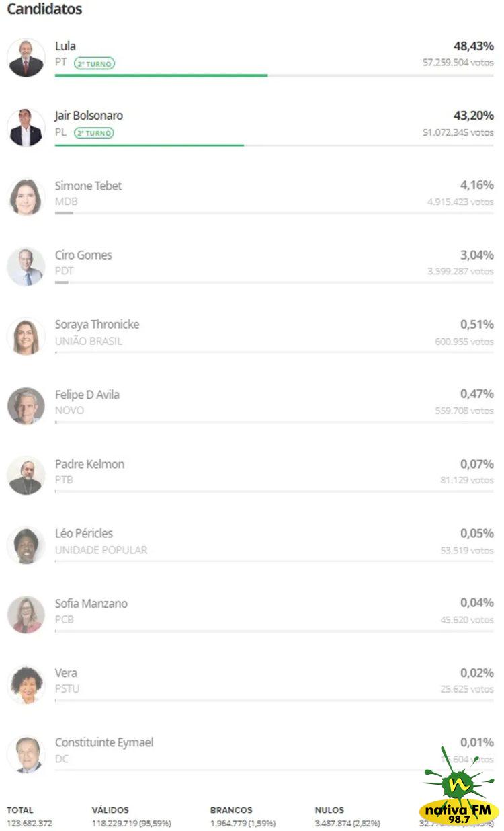Click the 57.259.504 votos link for Lula
The width and height of the screenshot is (504, 831).
click(x=459, y=63)
